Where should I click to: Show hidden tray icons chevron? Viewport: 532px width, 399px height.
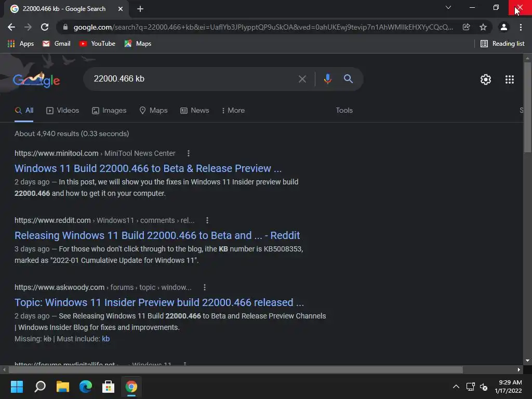pos(456,387)
